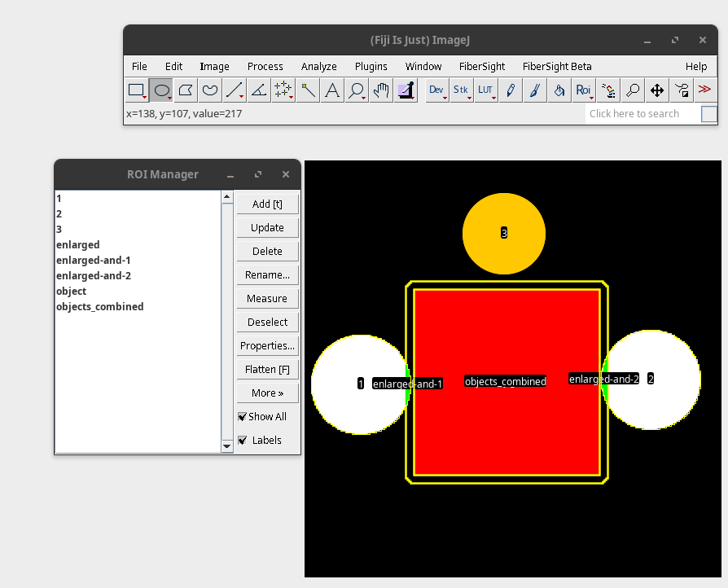Screen dimensions: 728x588
Task: Open the LUT menu in the toolbar
Action: 485,90
